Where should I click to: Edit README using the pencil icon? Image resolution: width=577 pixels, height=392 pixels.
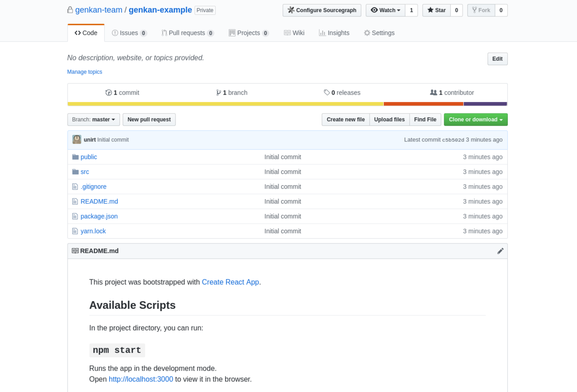click(x=500, y=251)
